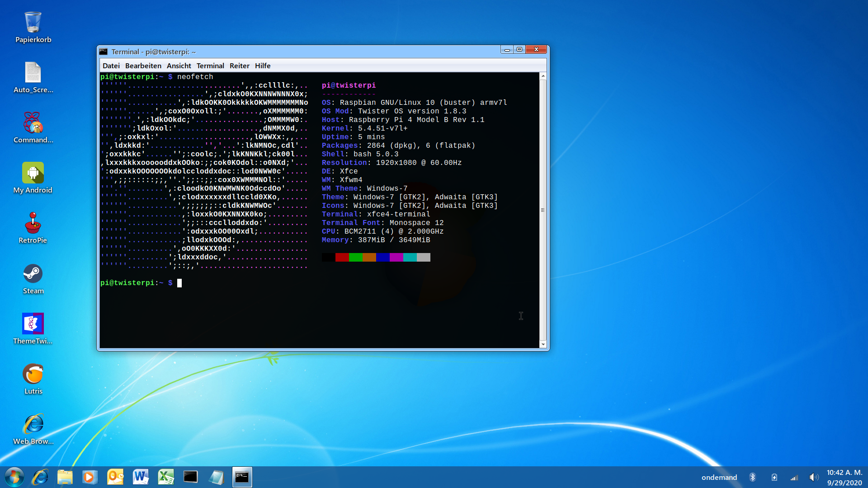
Task: Click the Terminal window title bar text
Action: 154,52
